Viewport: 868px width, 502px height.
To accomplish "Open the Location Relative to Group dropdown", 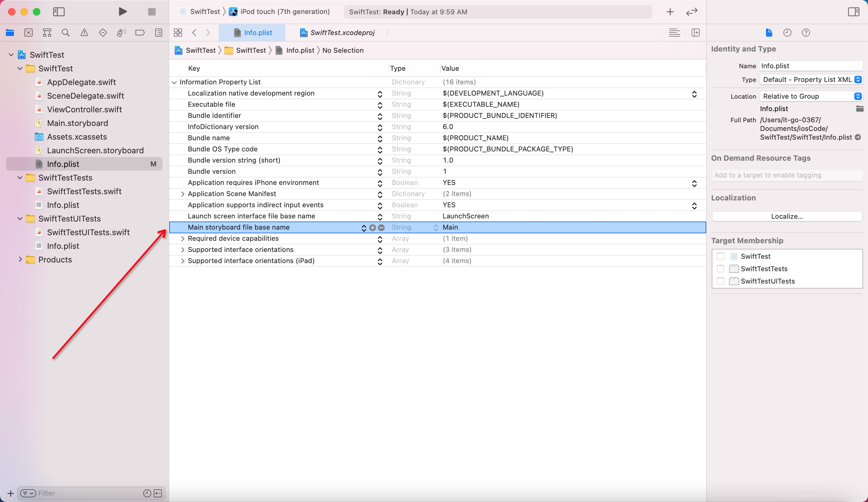I will pyautogui.click(x=811, y=96).
